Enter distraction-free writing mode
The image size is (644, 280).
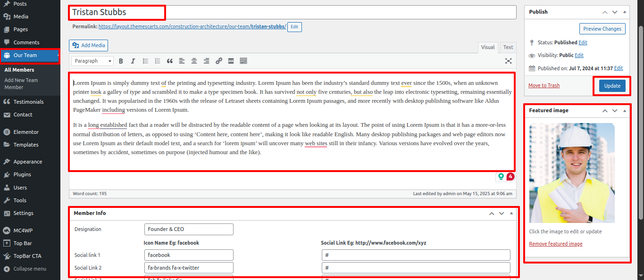[508, 61]
